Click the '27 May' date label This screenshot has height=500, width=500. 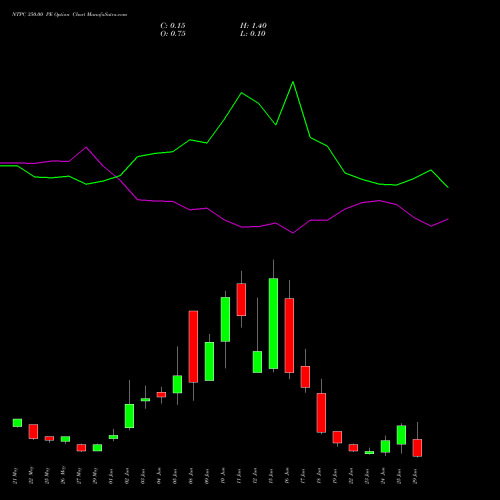79,476
